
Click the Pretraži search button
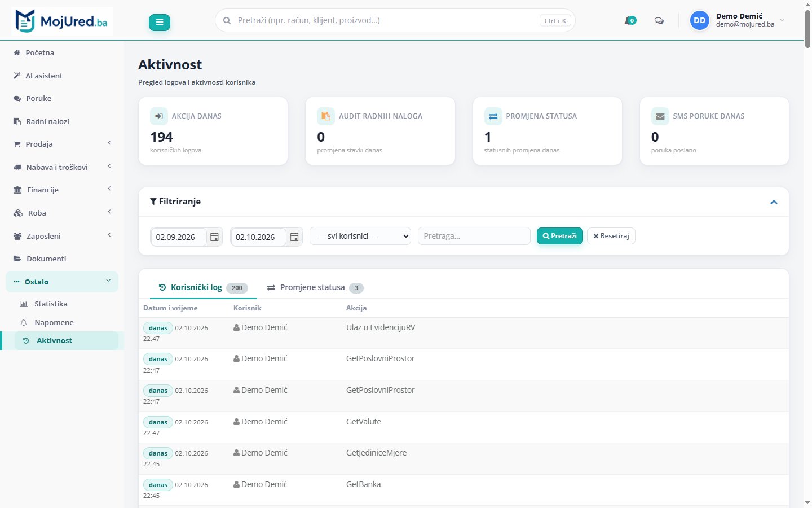click(x=559, y=236)
